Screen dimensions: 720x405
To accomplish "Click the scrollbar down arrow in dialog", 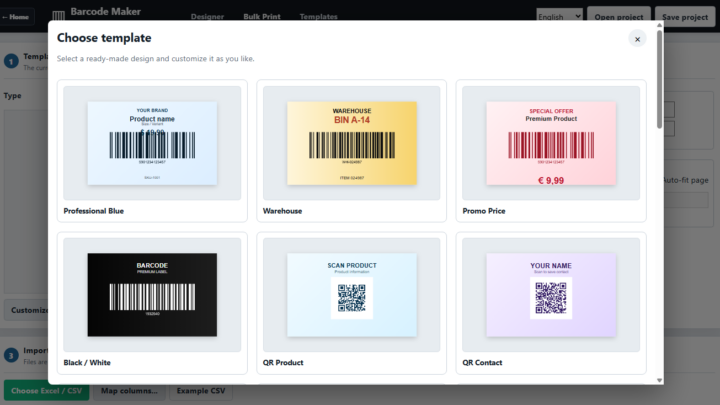I will tap(659, 380).
